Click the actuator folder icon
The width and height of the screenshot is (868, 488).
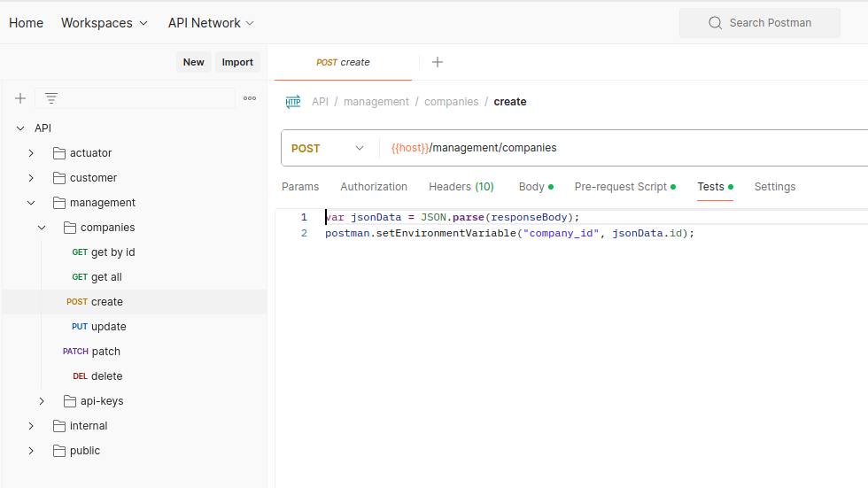pos(59,153)
